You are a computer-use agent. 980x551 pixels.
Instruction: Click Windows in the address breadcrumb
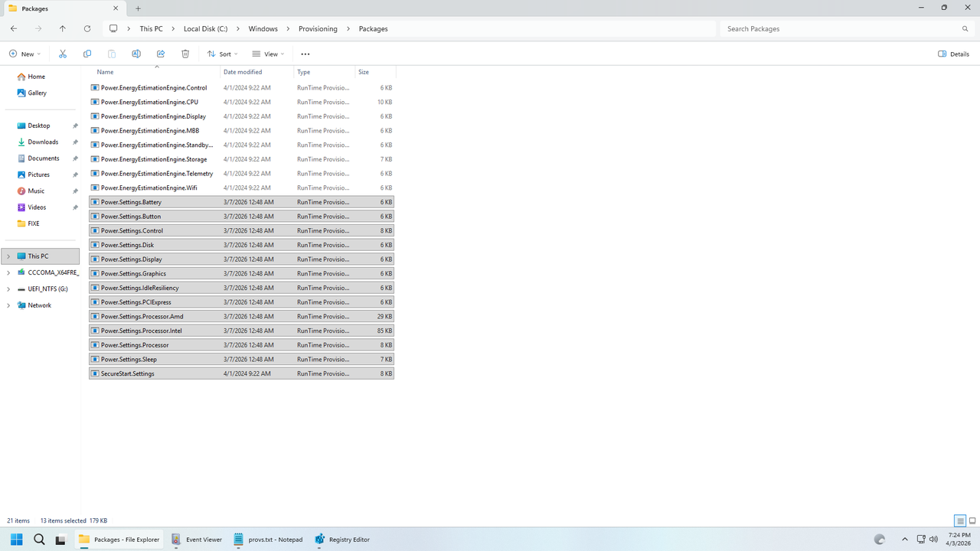(263, 29)
